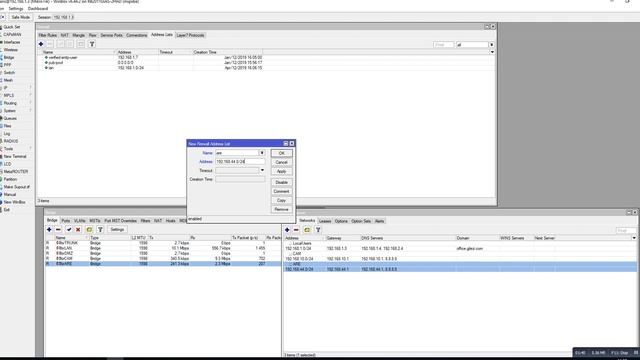This screenshot has width=640, height=360.
Task: Open Quick Set in sidebar
Action: 11,27
